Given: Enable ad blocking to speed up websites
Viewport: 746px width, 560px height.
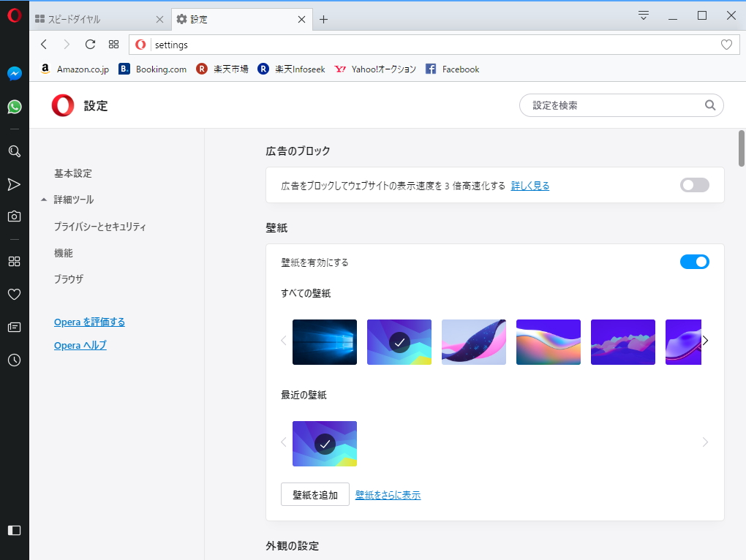Looking at the screenshot, I should point(693,185).
